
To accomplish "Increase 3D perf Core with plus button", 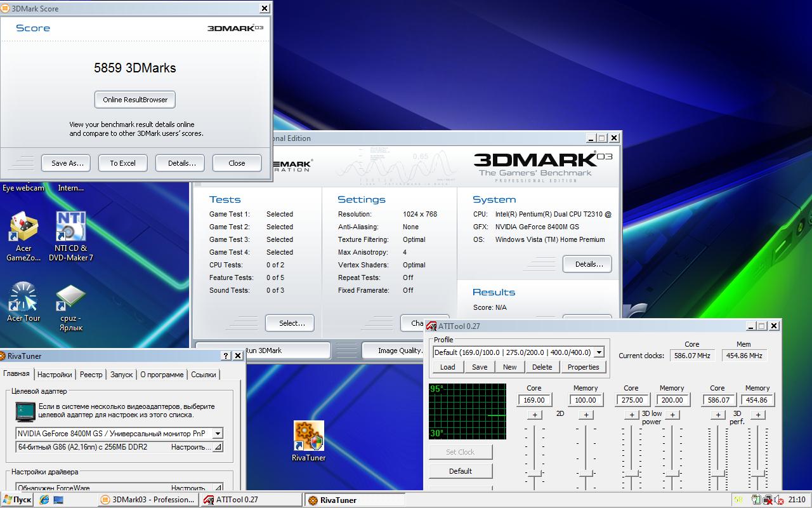I will pyautogui.click(x=718, y=415).
